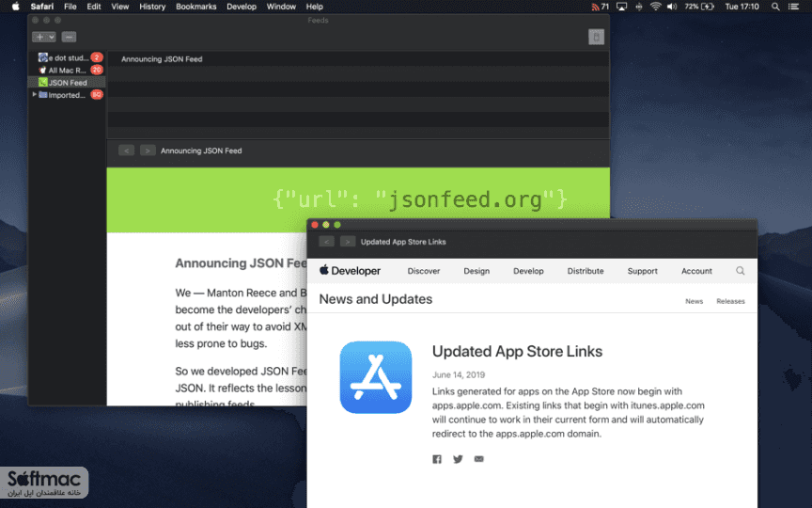
Task: Open Spotlight search icon
Action: coord(775,7)
